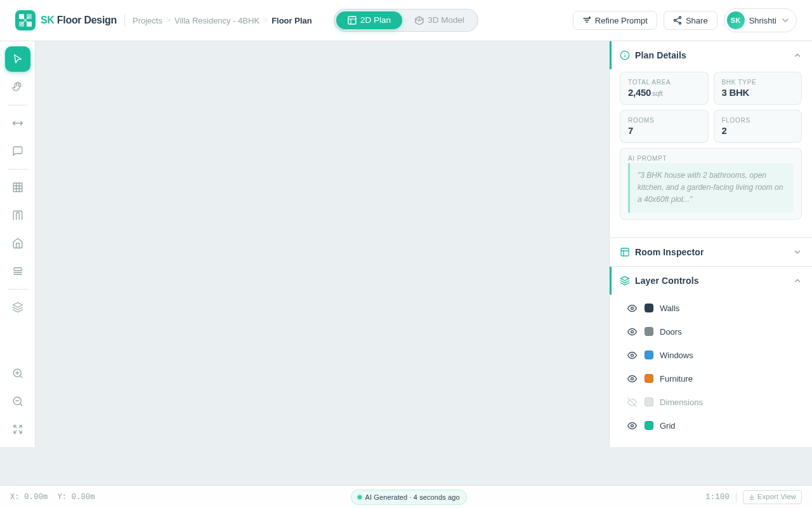Select the 2D Plan tab
The height and width of the screenshot is (508, 812).
(x=369, y=20)
